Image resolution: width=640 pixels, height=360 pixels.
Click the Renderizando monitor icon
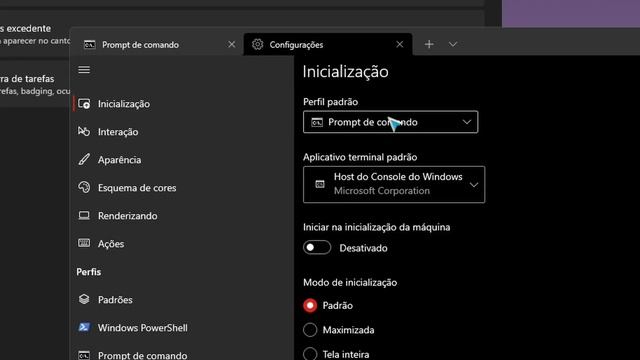[84, 215]
